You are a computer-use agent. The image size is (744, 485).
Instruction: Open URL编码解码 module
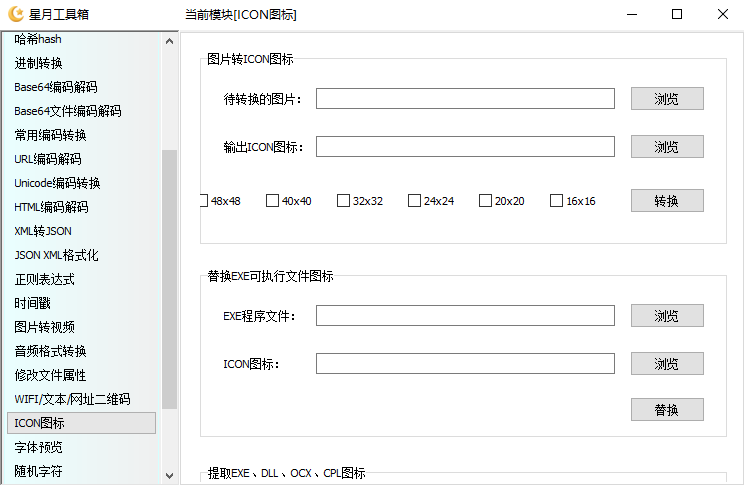coord(48,159)
